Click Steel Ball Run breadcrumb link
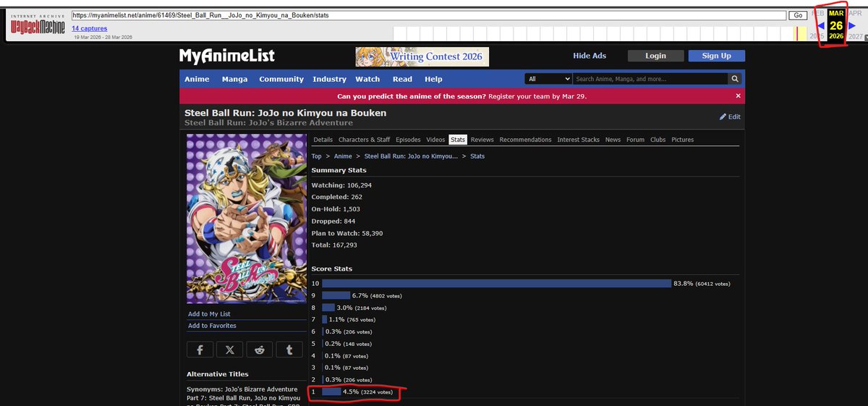 coord(411,156)
